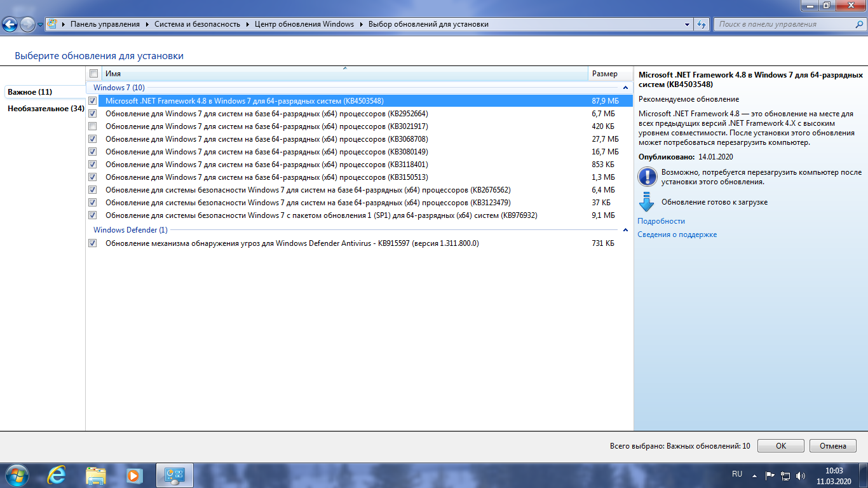Launch Internet Explorer from the taskbar
Screen dimensions: 868x488
(58, 475)
